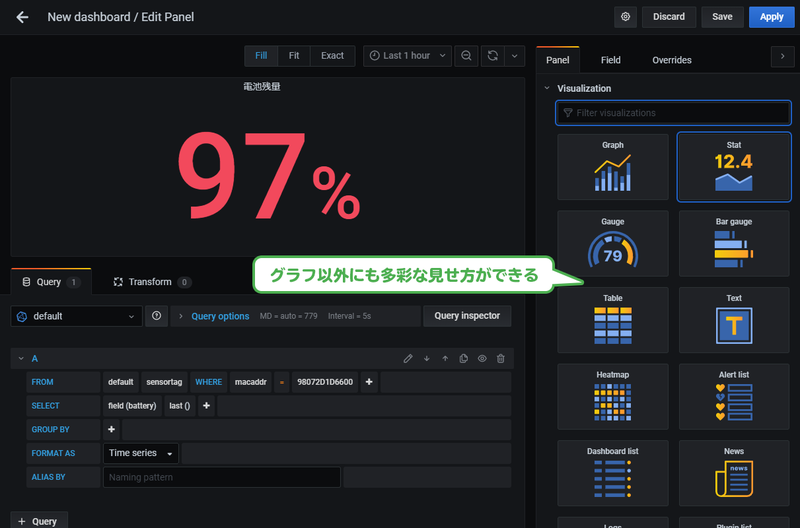800x528 pixels.
Task: Discard panel changes
Action: point(669,17)
